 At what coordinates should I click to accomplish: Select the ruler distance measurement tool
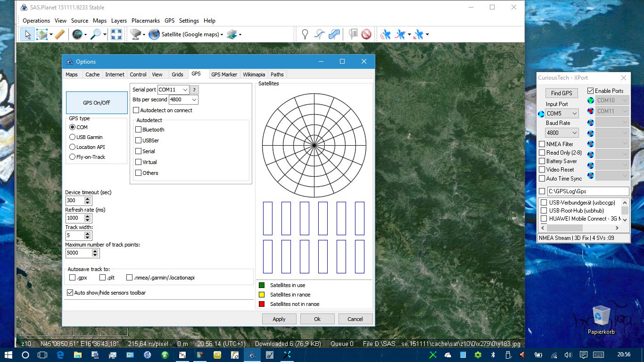[59, 34]
